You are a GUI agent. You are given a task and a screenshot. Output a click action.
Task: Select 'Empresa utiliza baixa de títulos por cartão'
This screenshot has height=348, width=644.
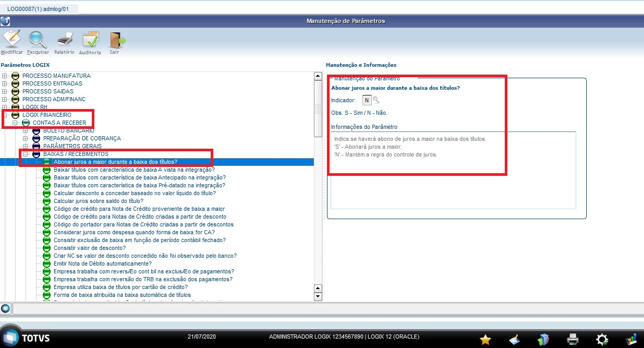120,287
